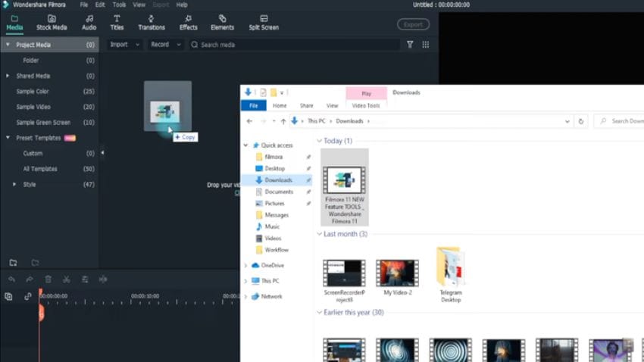Click the grid view icon in media panel
Viewport: 644px width, 362px height.
(426, 45)
